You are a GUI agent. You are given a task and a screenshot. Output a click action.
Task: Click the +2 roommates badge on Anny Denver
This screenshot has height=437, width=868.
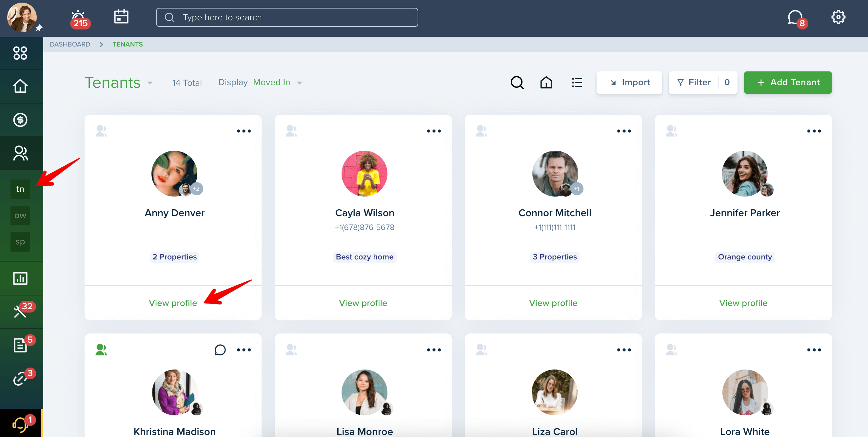click(x=196, y=189)
